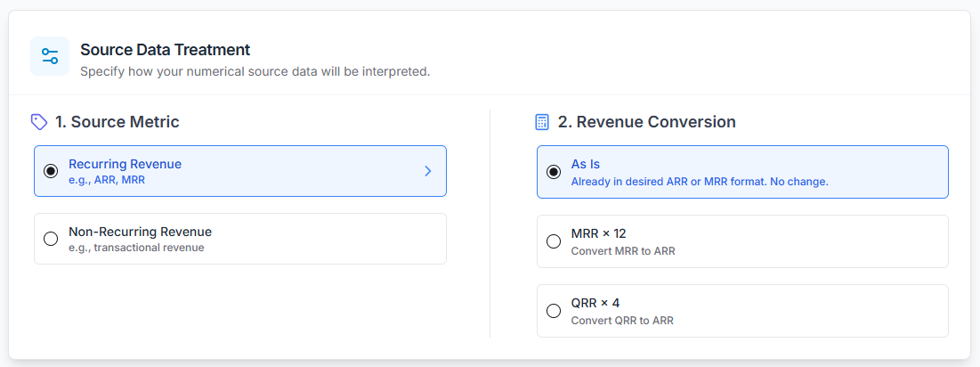Screen dimensions: 980x367
Task: Click the tag icon next to Source Metric
Action: click(x=38, y=122)
